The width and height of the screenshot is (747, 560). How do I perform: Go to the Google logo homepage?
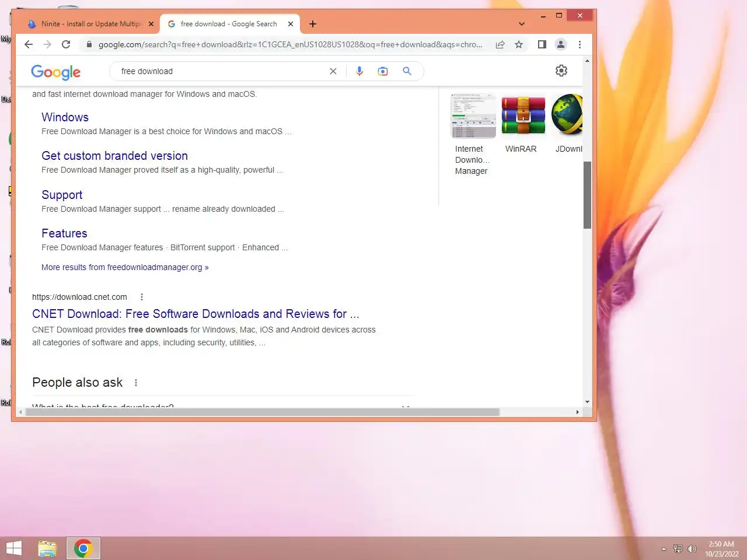tap(56, 72)
